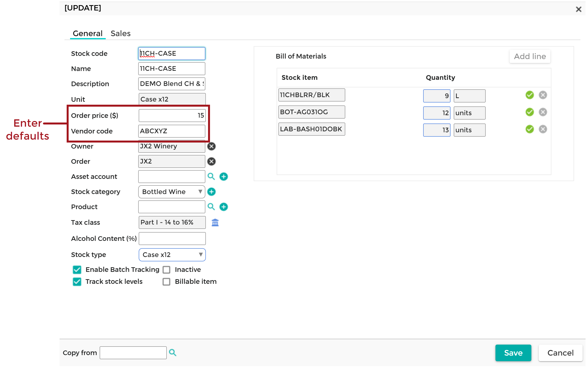The width and height of the screenshot is (588, 369).
Task: Click the Tax class field
Action: click(172, 222)
